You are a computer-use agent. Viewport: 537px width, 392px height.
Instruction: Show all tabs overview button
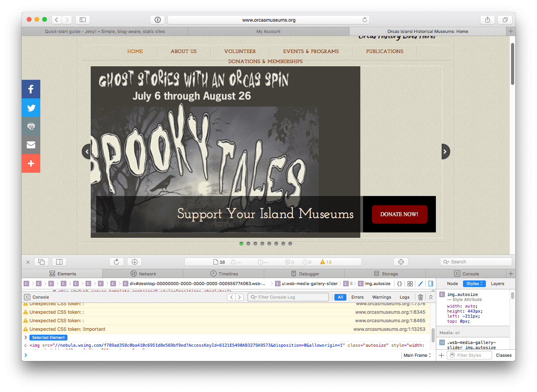point(505,20)
